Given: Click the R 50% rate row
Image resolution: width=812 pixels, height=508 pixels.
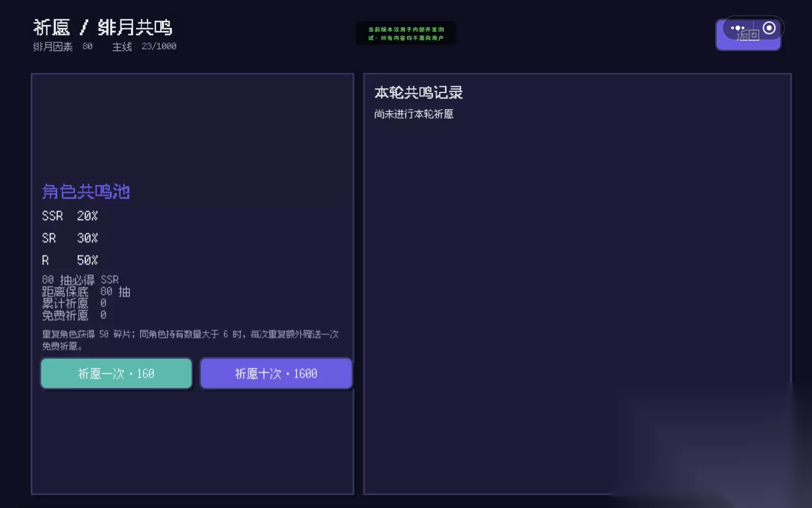Looking at the screenshot, I should pyautogui.click(x=70, y=260).
